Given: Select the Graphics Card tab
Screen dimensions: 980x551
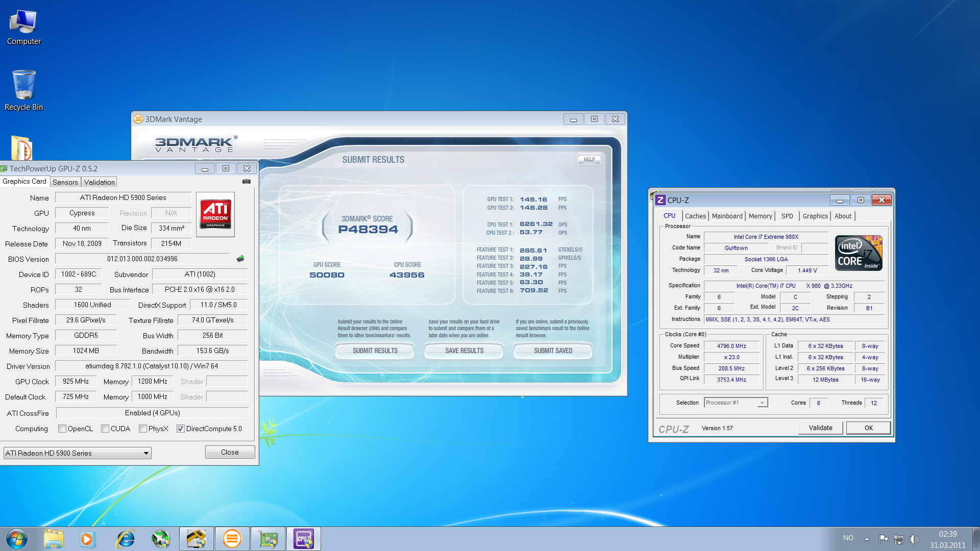Looking at the screenshot, I should 24,181.
